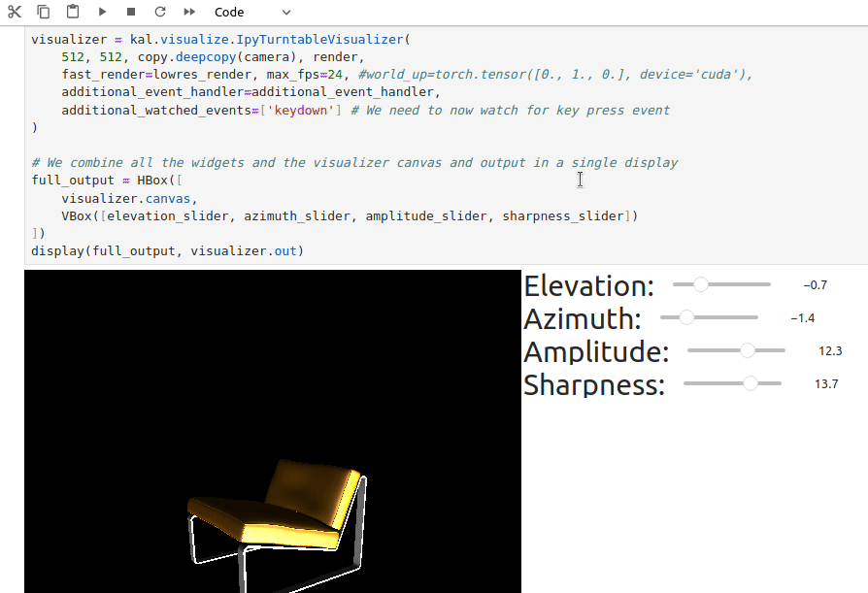Place cursor on the display(full_output) code line

pos(167,251)
